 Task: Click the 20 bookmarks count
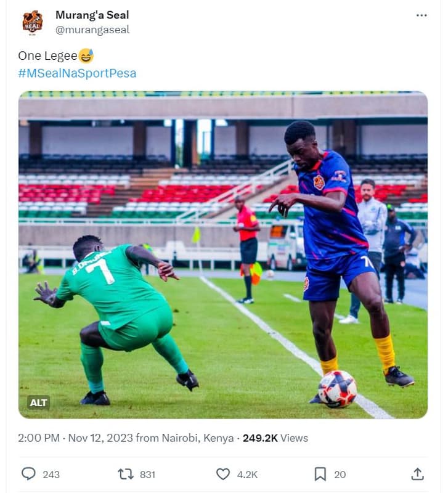pyautogui.click(x=340, y=475)
